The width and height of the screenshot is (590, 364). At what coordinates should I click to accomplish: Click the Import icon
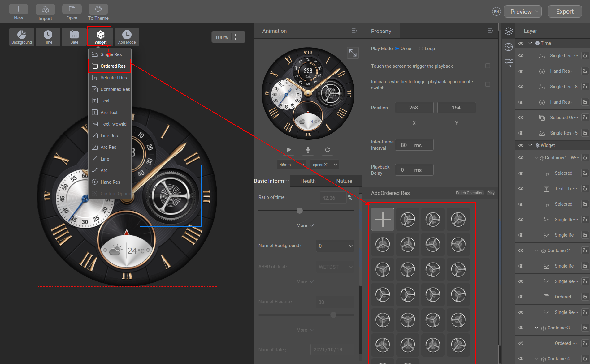point(45,9)
